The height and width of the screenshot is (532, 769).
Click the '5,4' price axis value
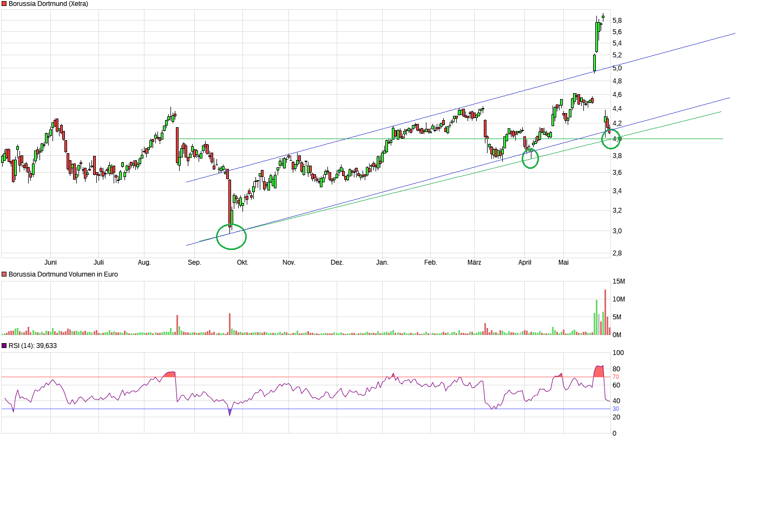click(x=617, y=43)
